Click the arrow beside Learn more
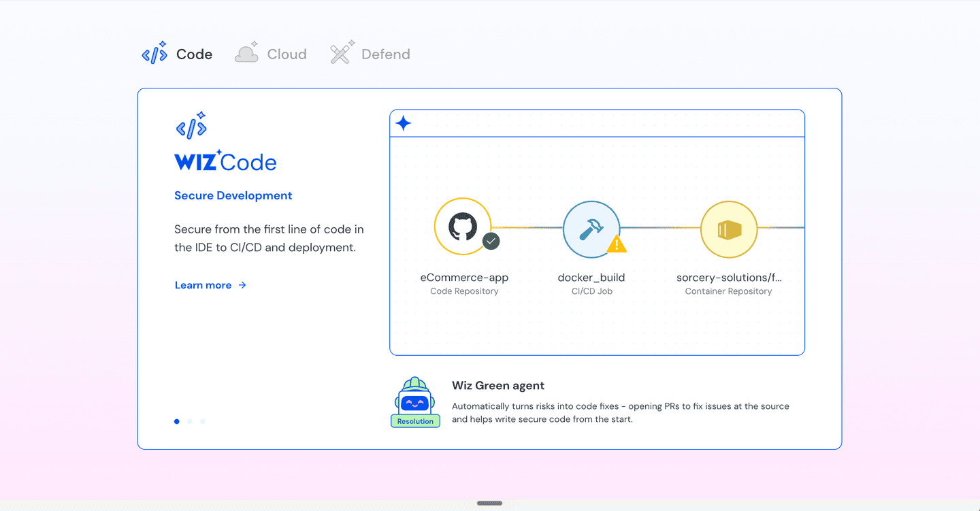 point(242,285)
